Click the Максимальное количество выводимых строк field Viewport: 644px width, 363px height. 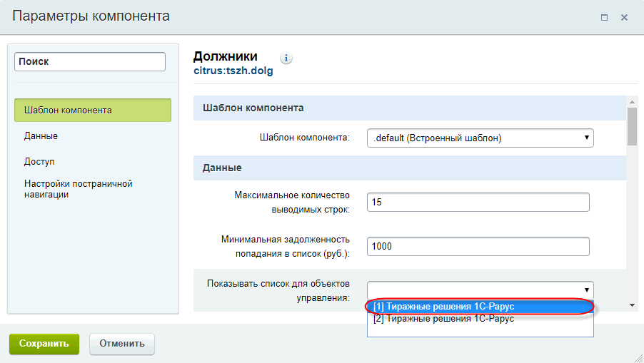pyautogui.click(x=478, y=203)
